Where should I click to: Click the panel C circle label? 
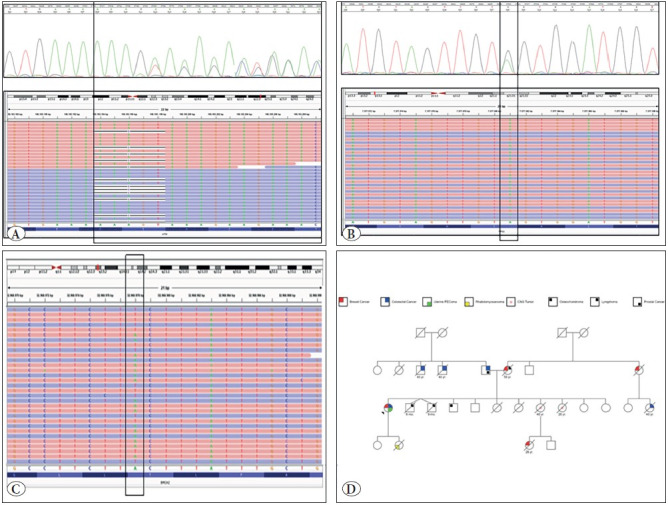16,488
